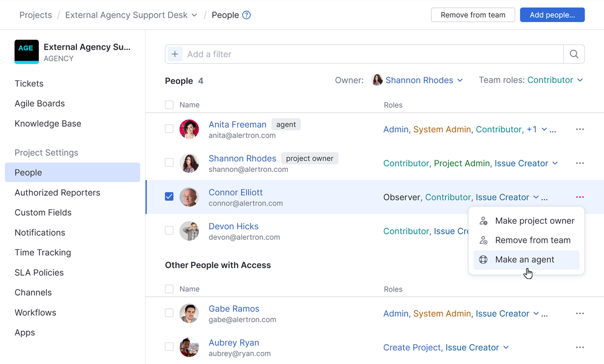The width and height of the screenshot is (604, 364).
Task: Uncheck the Connor Elliott checkbox
Action: 169,197
